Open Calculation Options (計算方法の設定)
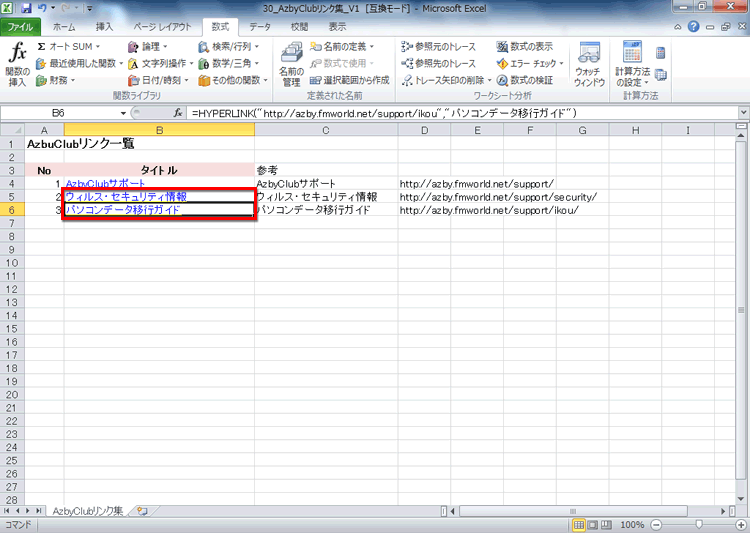Viewport: 750px width, 533px height. point(632,65)
